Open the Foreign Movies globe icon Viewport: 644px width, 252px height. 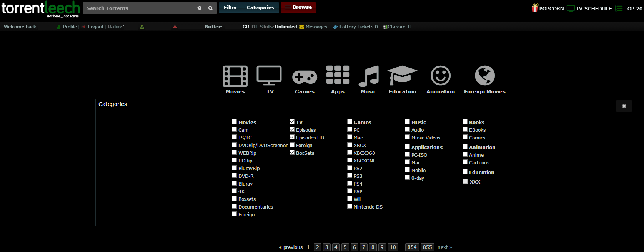click(485, 75)
